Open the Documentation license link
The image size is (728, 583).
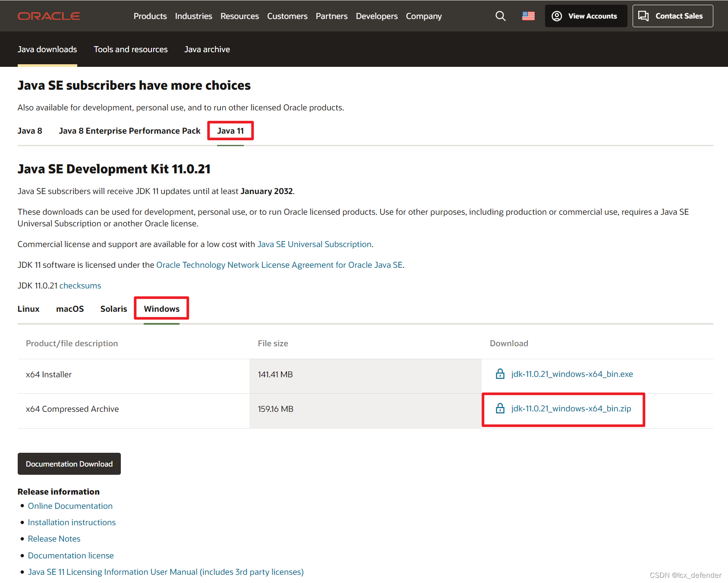coord(71,555)
